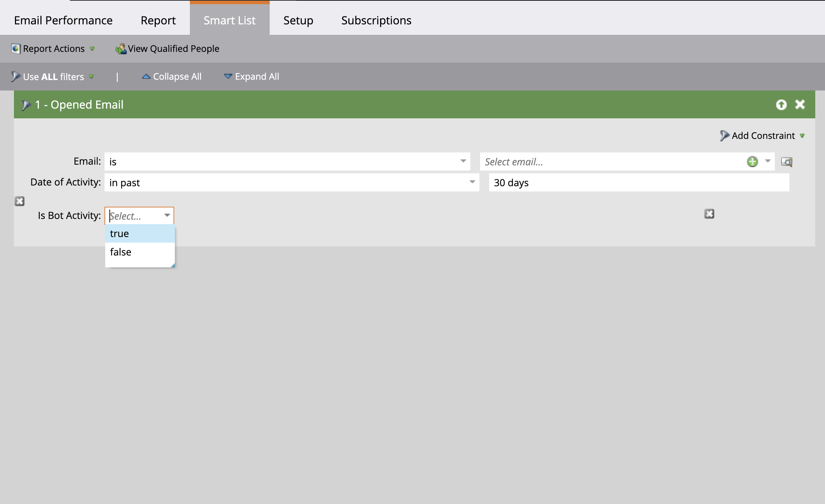This screenshot has height=504, width=825.
Task: Click the move-up arrow on the Opened Email filter
Action: pos(781,105)
